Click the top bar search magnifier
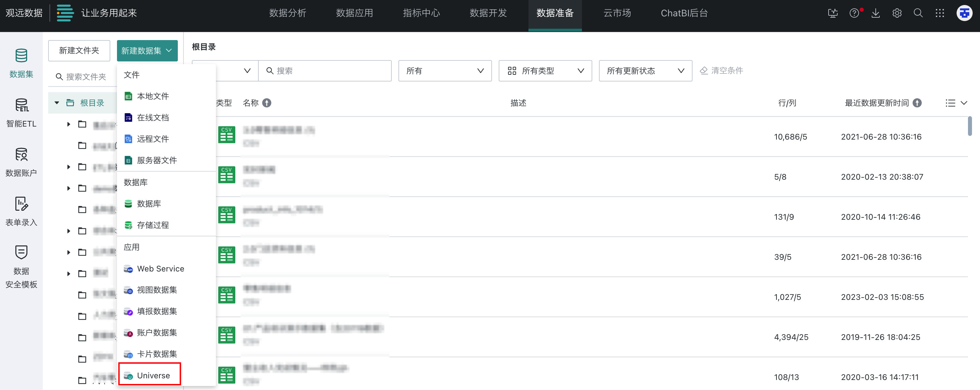This screenshot has width=980, height=390. (x=918, y=13)
